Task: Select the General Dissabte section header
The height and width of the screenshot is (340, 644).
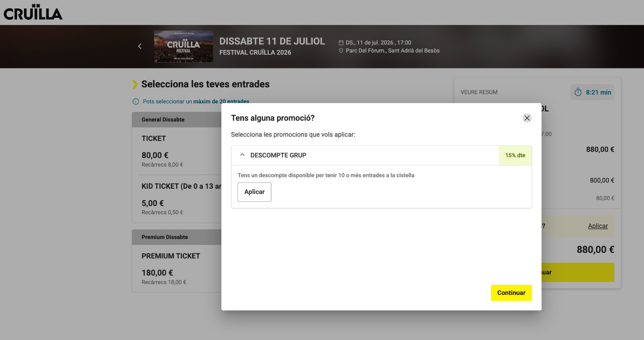Action: click(x=163, y=120)
